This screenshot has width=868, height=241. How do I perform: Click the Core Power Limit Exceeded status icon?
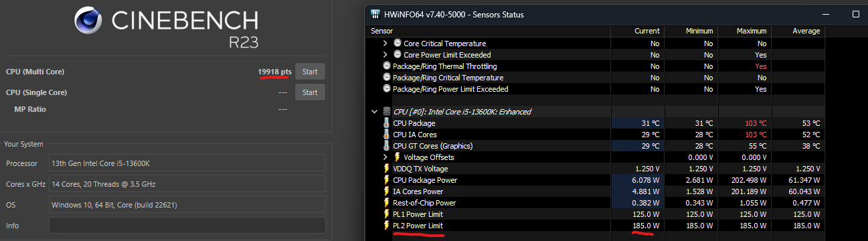[x=398, y=55]
